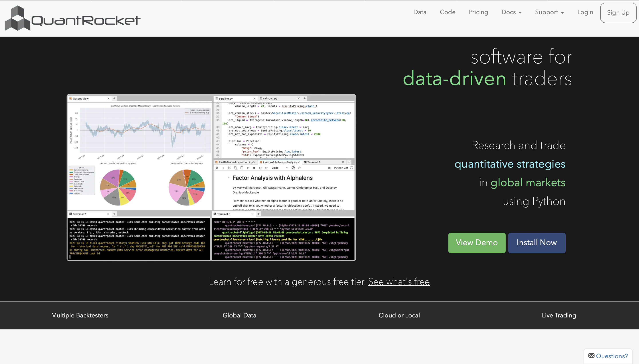Click the clock icon in notebook toolbar

click(293, 168)
